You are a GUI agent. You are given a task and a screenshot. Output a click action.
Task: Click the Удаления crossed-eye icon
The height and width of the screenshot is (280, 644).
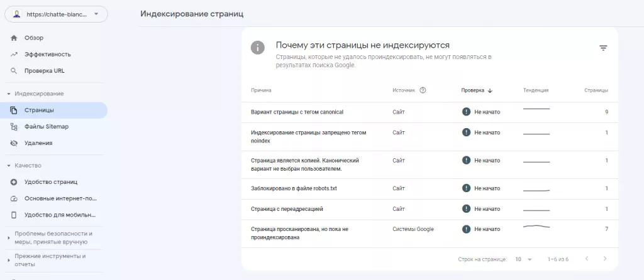pos(14,143)
